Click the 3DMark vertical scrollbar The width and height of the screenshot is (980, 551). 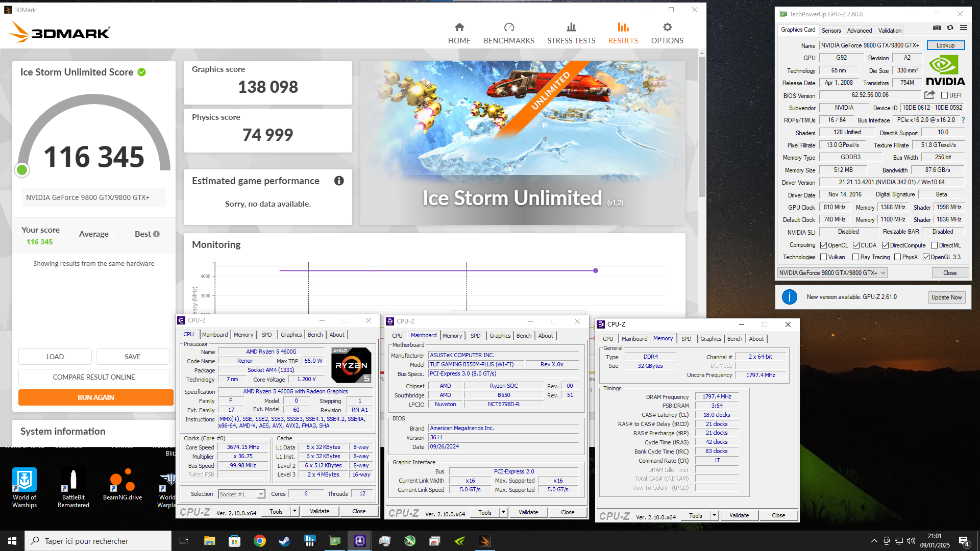[x=702, y=127]
